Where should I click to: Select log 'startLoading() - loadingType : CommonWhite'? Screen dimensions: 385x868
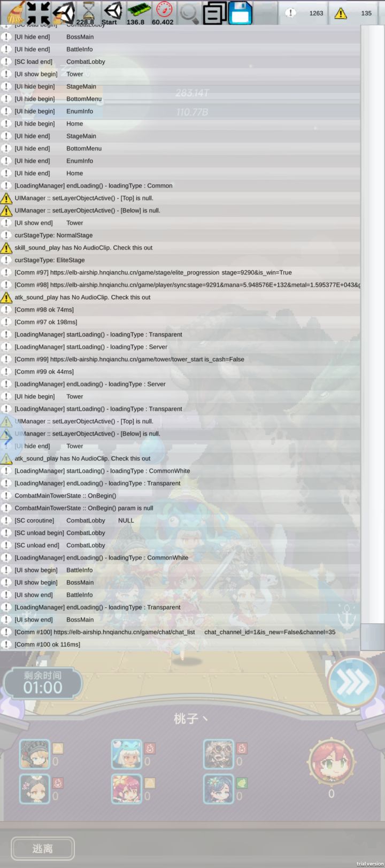tap(180, 471)
